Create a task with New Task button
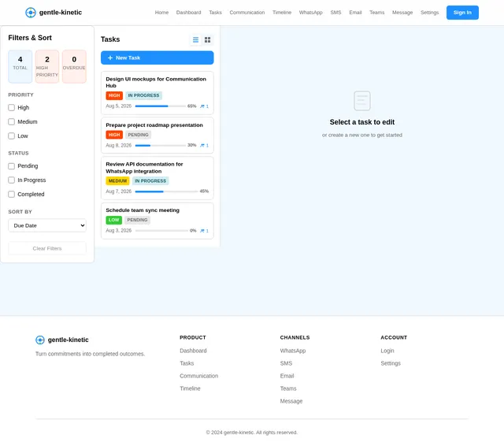This screenshot has width=504, height=446. click(x=157, y=58)
